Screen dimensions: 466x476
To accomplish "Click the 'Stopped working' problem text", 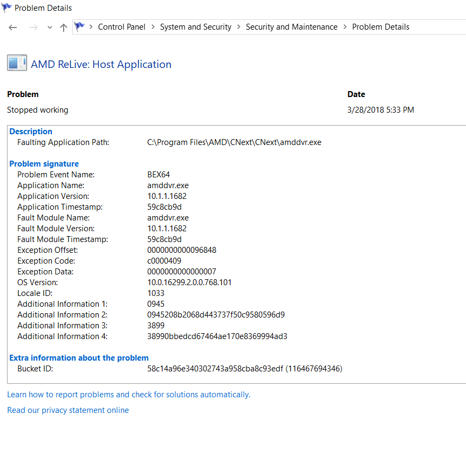I will 38,110.
